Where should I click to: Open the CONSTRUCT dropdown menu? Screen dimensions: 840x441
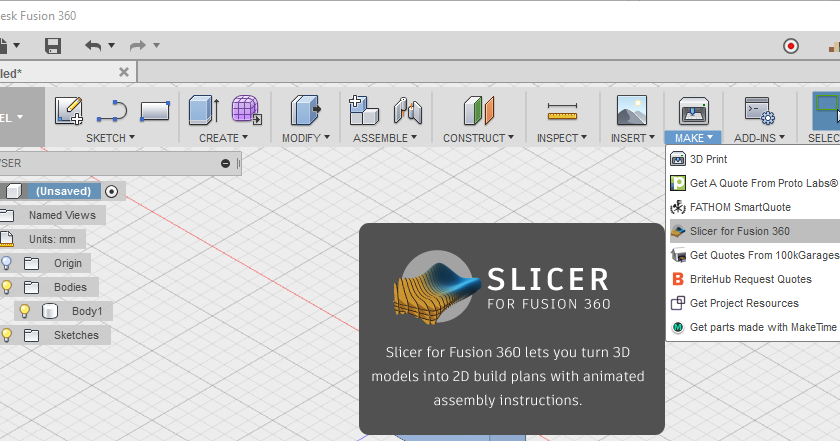478,138
